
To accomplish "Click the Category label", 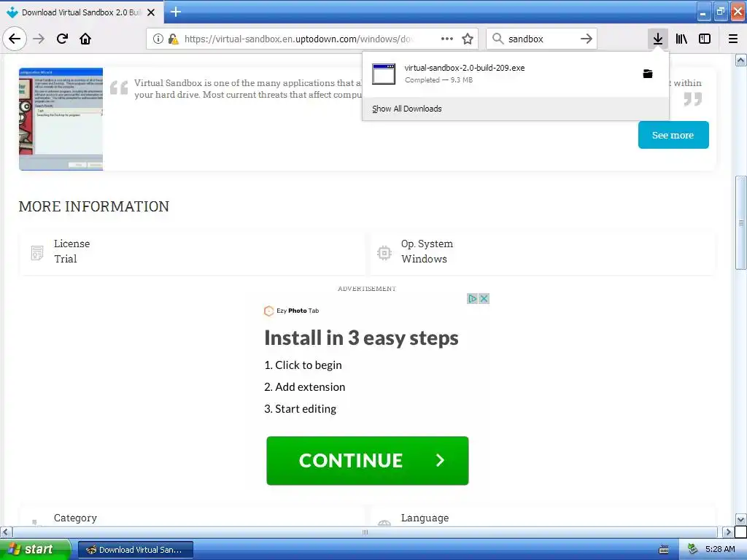I will click(x=75, y=518).
